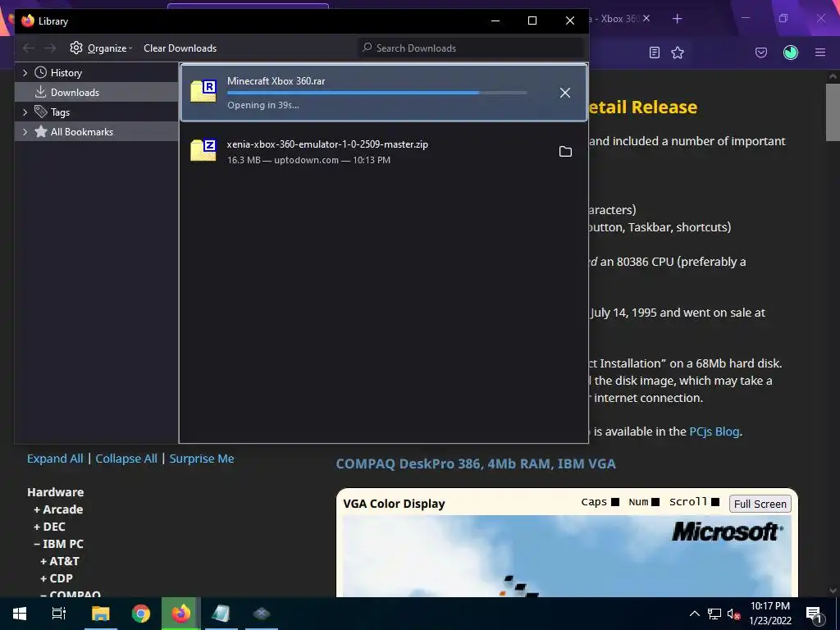The width and height of the screenshot is (840, 630).
Task: Click the COMPAQ DeskPro 386 heading
Action: [476, 464]
